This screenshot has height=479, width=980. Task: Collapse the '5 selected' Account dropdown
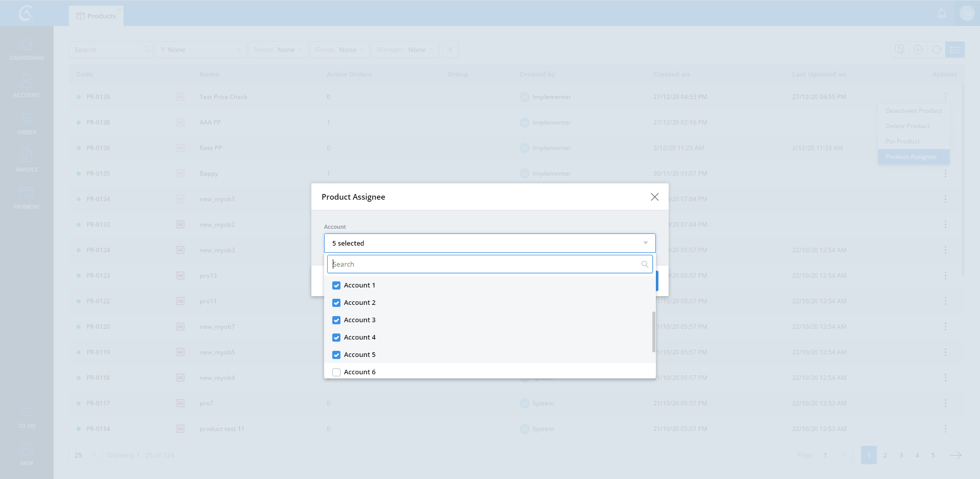tap(645, 243)
